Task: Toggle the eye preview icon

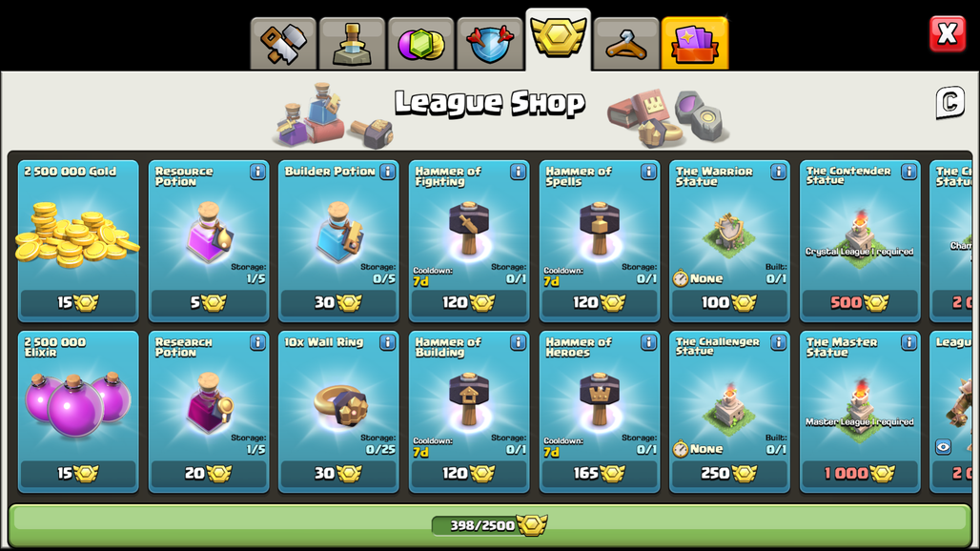Action: pos(943,447)
